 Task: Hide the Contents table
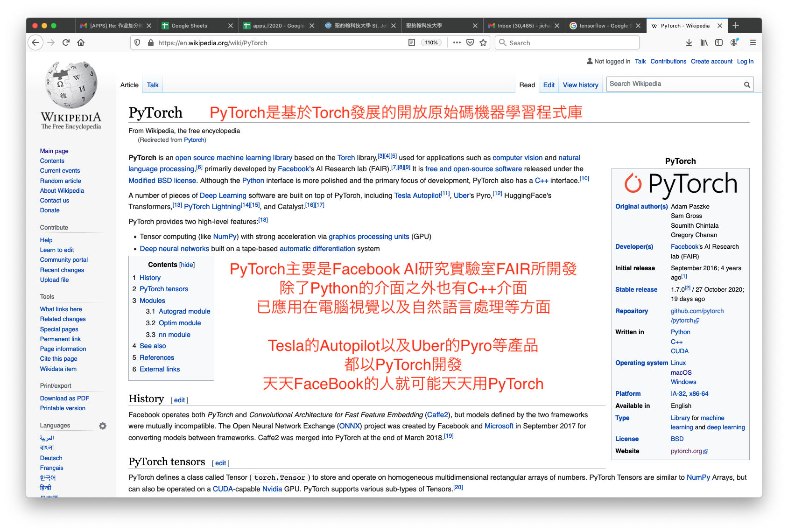click(187, 265)
